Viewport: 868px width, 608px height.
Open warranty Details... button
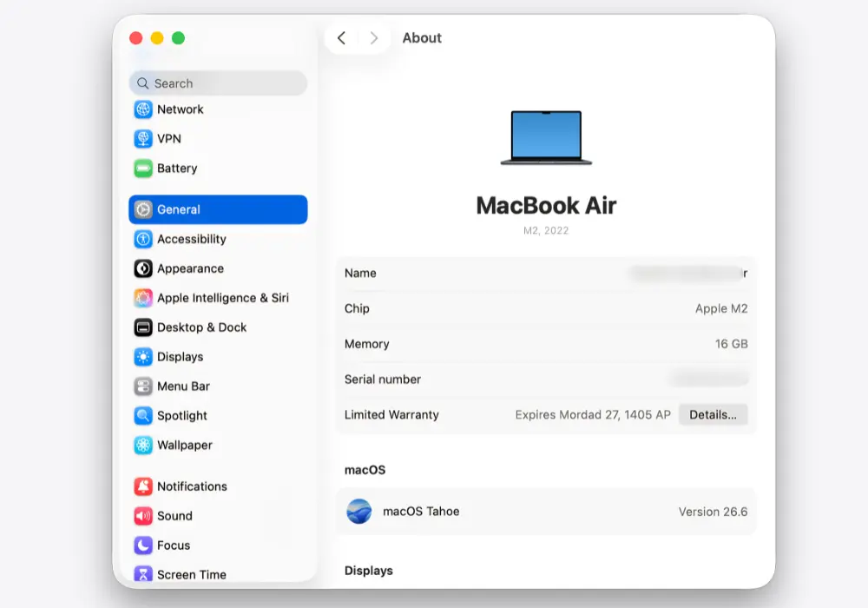click(713, 415)
